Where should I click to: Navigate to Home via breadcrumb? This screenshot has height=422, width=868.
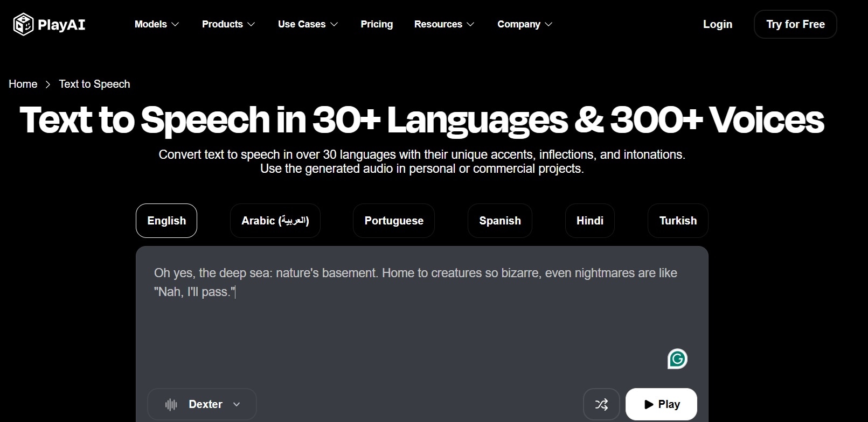(x=23, y=84)
